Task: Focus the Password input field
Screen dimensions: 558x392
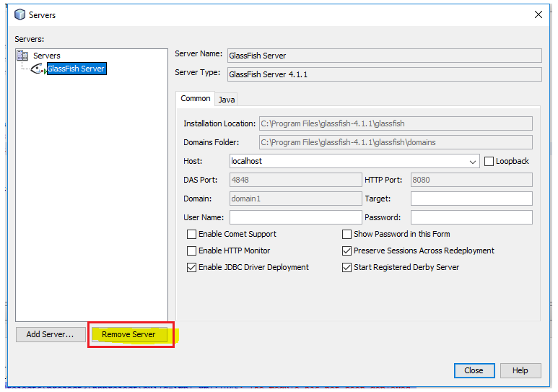Action: click(471, 217)
